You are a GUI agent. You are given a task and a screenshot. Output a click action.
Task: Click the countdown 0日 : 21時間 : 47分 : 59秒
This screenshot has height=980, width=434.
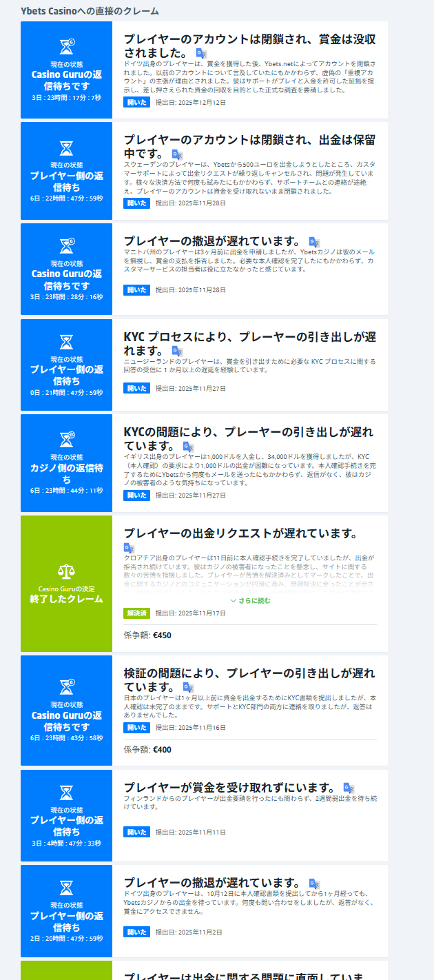(66, 393)
